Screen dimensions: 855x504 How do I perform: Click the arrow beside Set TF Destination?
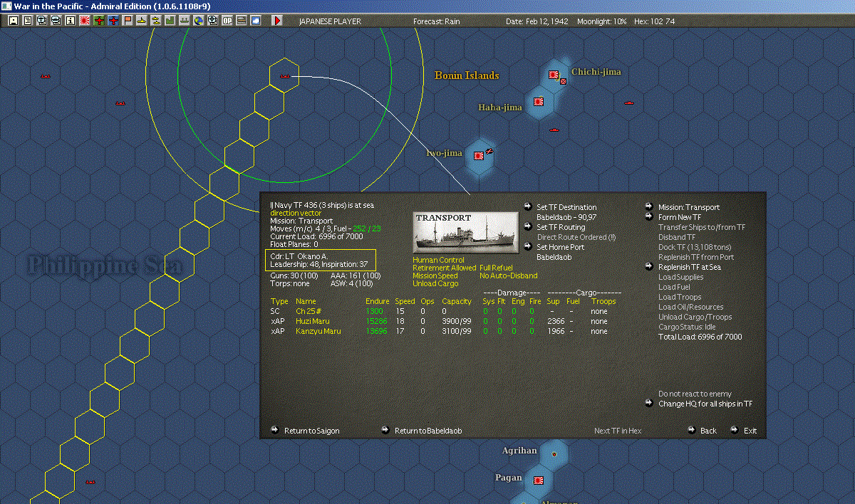tap(527, 207)
